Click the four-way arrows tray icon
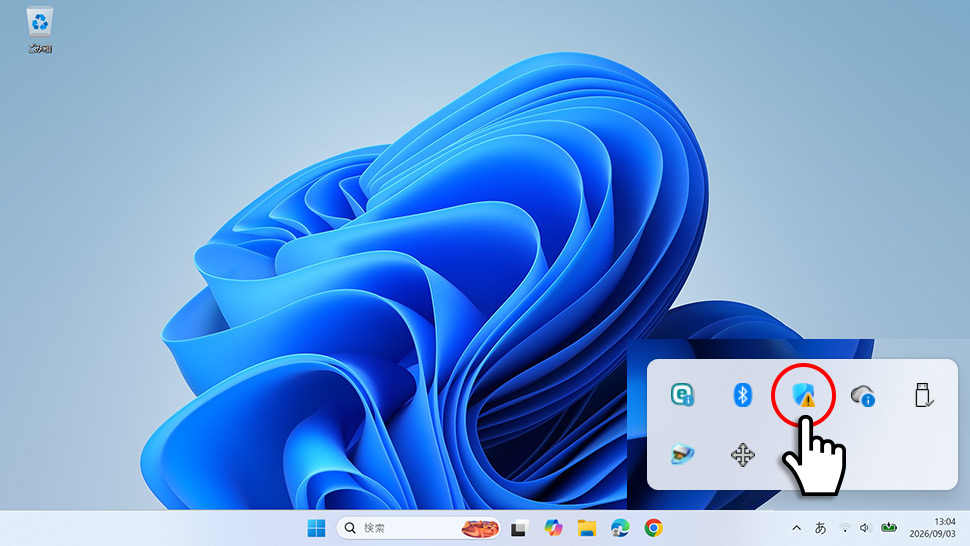Screen dimensions: 970x546 pyautogui.click(x=742, y=455)
